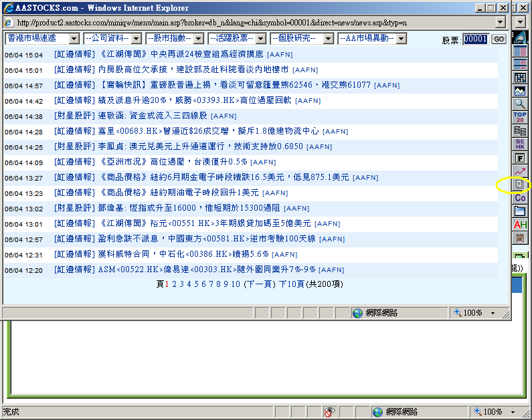Click the split-row quote layout icon
Image resolution: width=532 pixels, height=420 pixels.
pyautogui.click(x=520, y=64)
